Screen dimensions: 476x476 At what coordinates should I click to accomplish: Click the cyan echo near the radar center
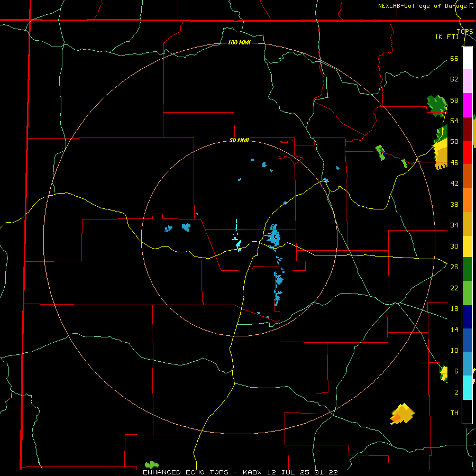(x=239, y=245)
